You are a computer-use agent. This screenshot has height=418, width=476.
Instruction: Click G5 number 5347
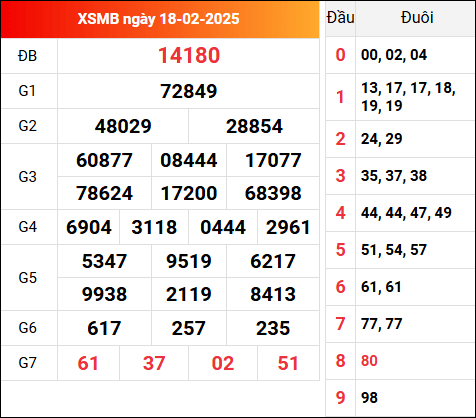(104, 261)
